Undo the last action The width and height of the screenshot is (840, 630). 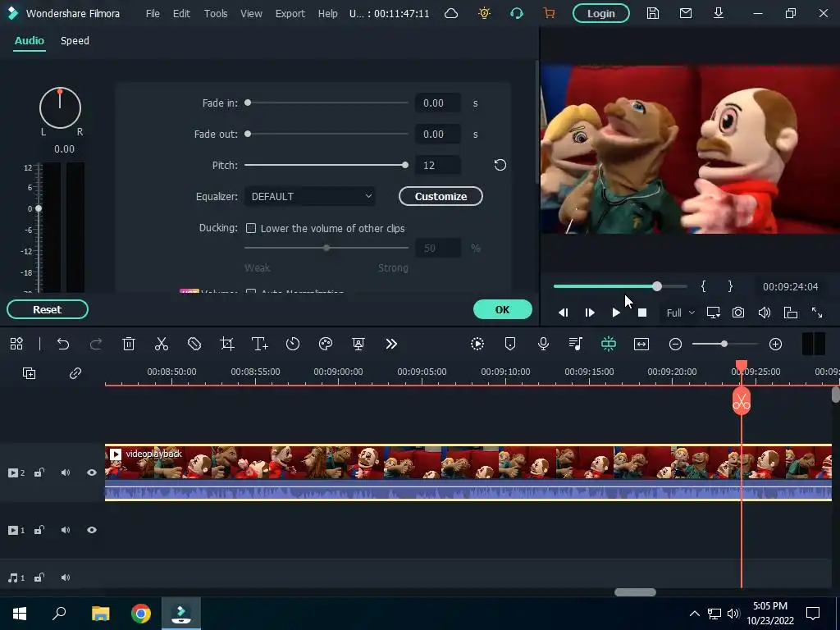coord(63,344)
